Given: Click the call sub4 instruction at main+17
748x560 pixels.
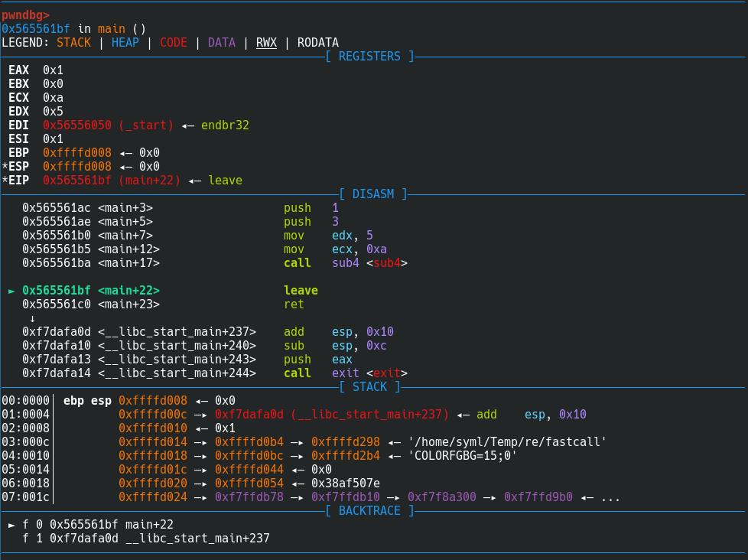Looking at the screenshot, I should (344, 263).
